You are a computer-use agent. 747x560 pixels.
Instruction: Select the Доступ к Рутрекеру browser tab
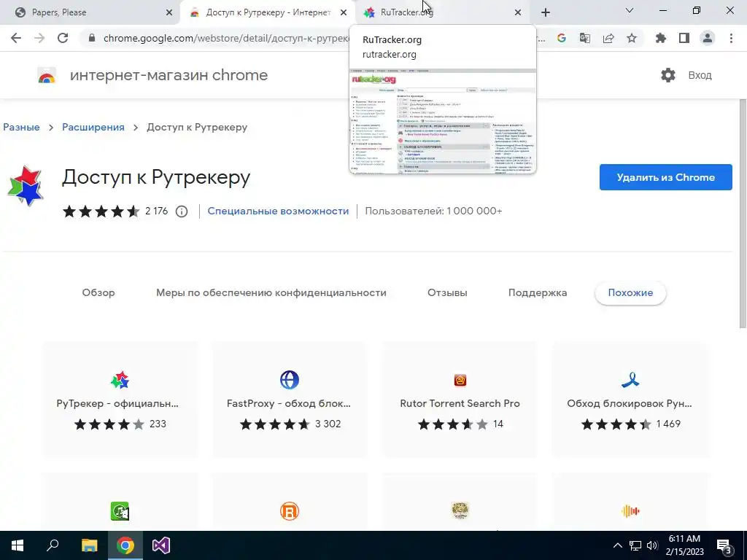click(x=267, y=13)
